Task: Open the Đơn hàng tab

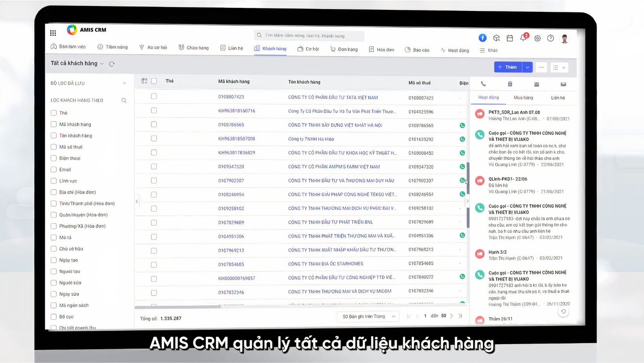Action: click(344, 49)
